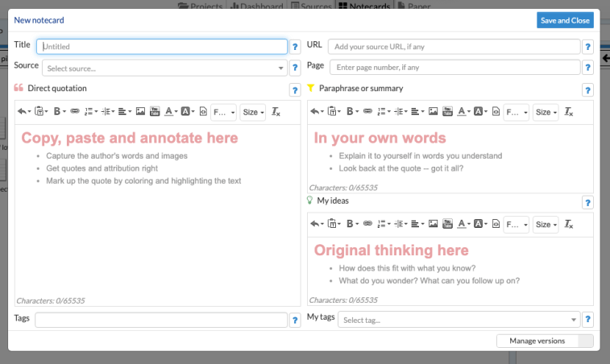610x364 pixels.
Task: Open help for Direct quotation
Action: click(x=295, y=90)
